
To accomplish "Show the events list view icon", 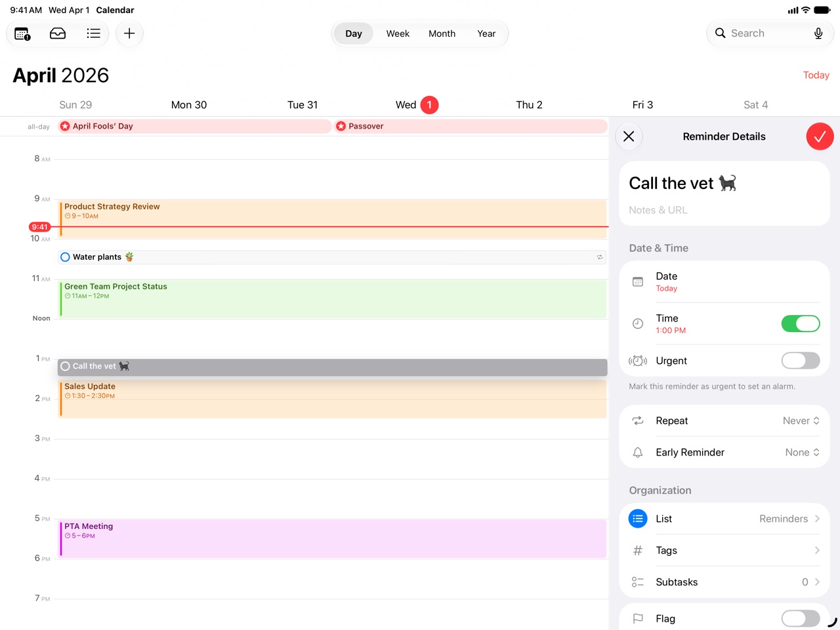I will [94, 33].
